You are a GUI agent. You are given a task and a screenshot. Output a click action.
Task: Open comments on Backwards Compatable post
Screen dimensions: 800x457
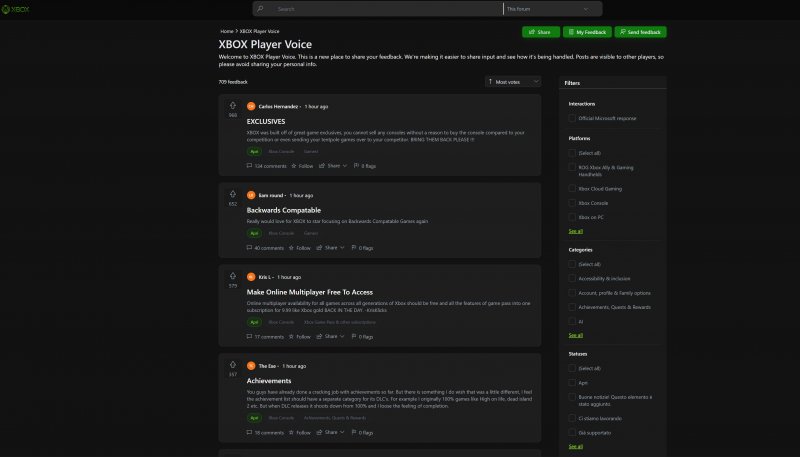tap(265, 248)
